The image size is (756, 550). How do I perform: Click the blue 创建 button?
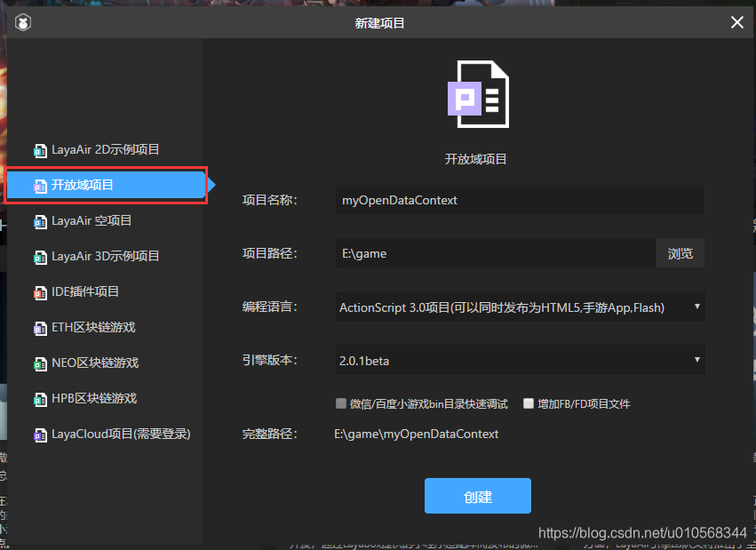(x=478, y=496)
